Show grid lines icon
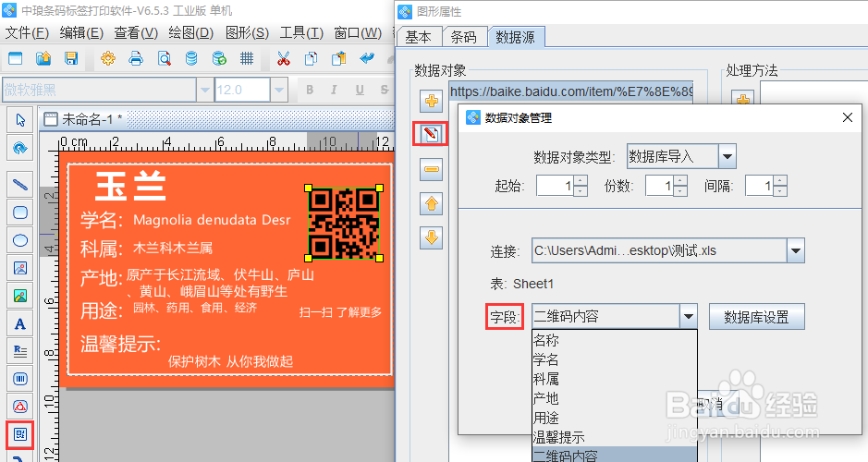This screenshot has width=868, height=462. 247,58
